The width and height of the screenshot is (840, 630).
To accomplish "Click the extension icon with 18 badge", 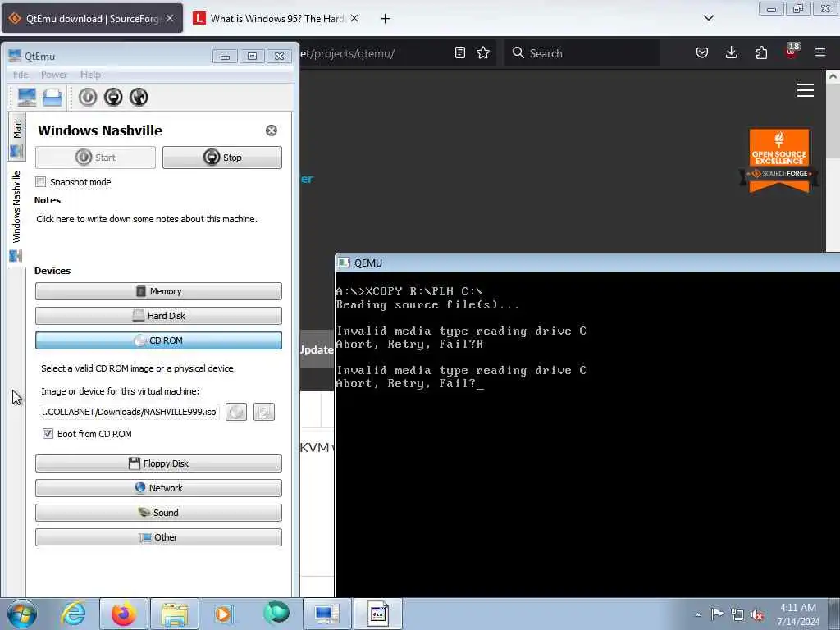I will pos(792,51).
